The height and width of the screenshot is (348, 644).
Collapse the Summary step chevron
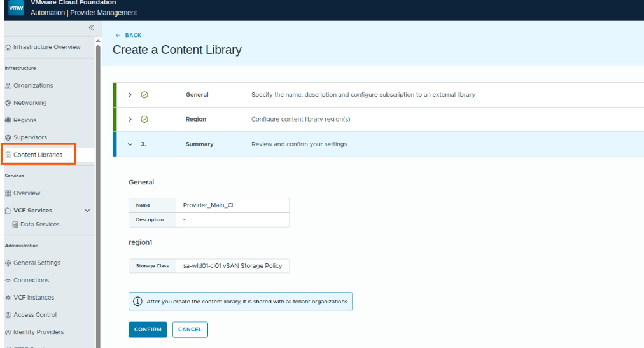[x=130, y=144]
